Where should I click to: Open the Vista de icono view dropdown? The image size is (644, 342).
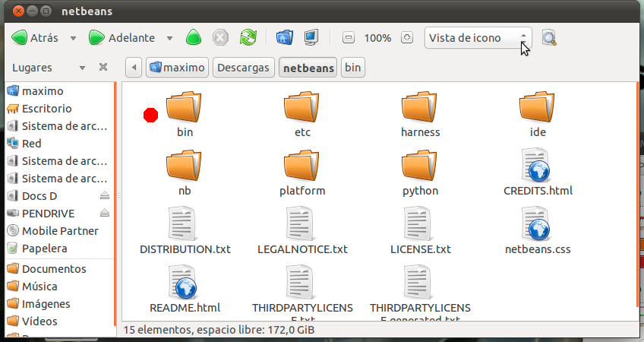[478, 38]
